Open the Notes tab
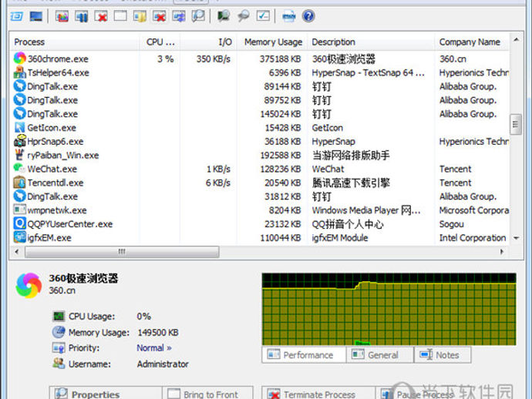532x399 pixels. click(x=443, y=355)
